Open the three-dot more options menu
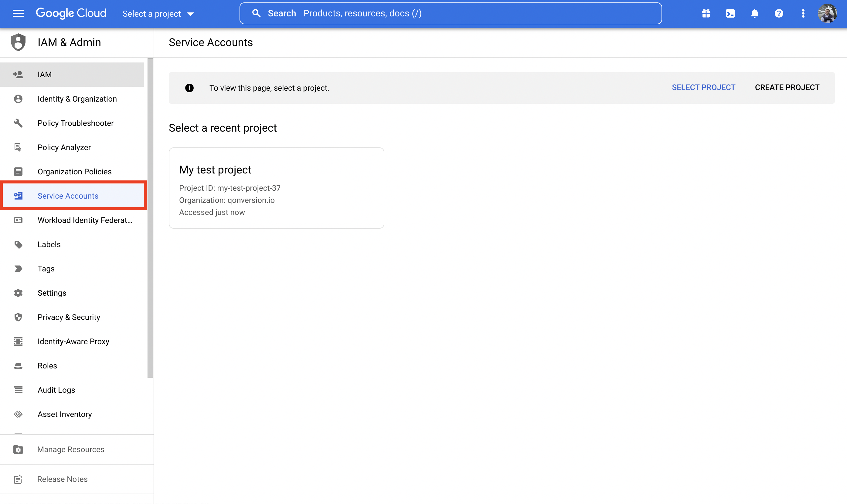Viewport: 847px width, 504px height. (x=803, y=14)
